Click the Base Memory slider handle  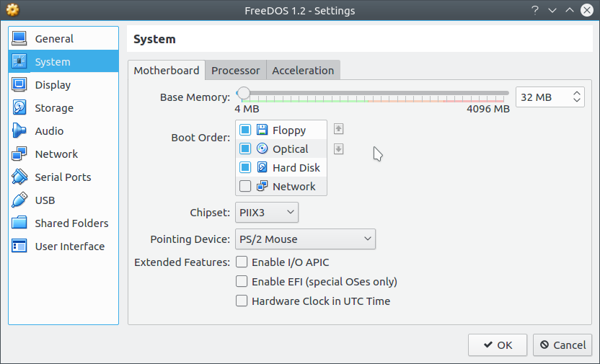pyautogui.click(x=243, y=93)
